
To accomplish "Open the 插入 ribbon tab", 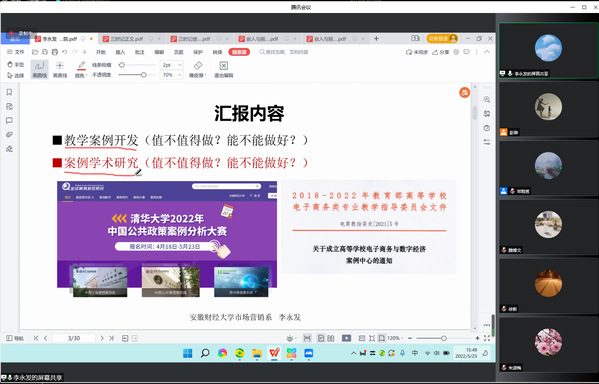I will (120, 52).
